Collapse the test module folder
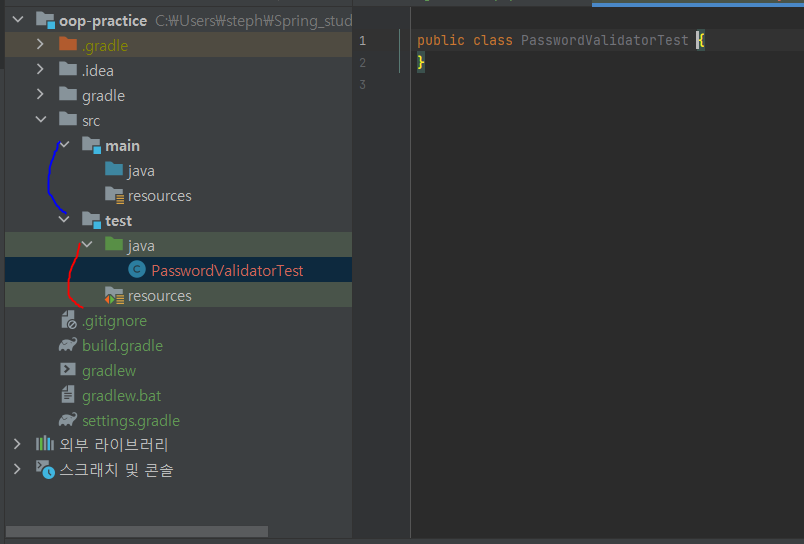Image resolution: width=804 pixels, height=544 pixels. (x=64, y=219)
